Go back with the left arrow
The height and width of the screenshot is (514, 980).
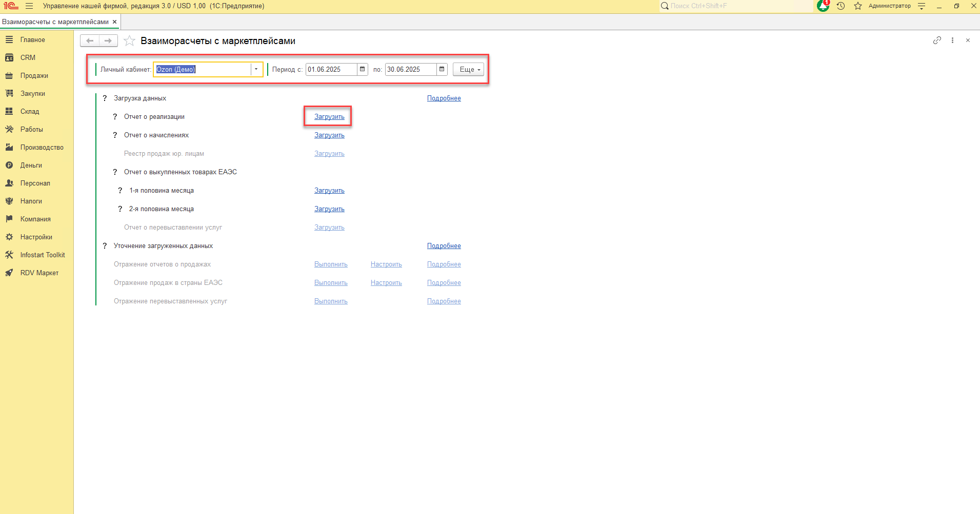coord(90,40)
